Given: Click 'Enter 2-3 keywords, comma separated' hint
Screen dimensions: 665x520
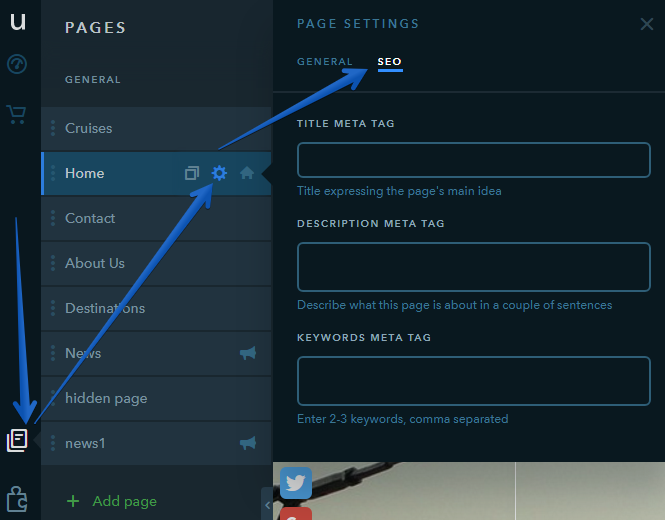Looking at the screenshot, I should [402, 419].
